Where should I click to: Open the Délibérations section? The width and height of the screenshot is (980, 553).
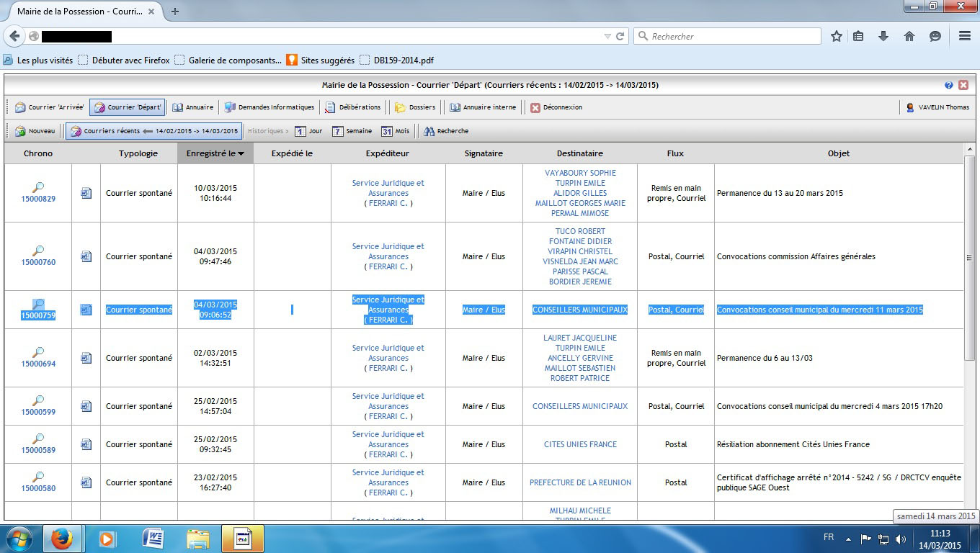(x=352, y=107)
